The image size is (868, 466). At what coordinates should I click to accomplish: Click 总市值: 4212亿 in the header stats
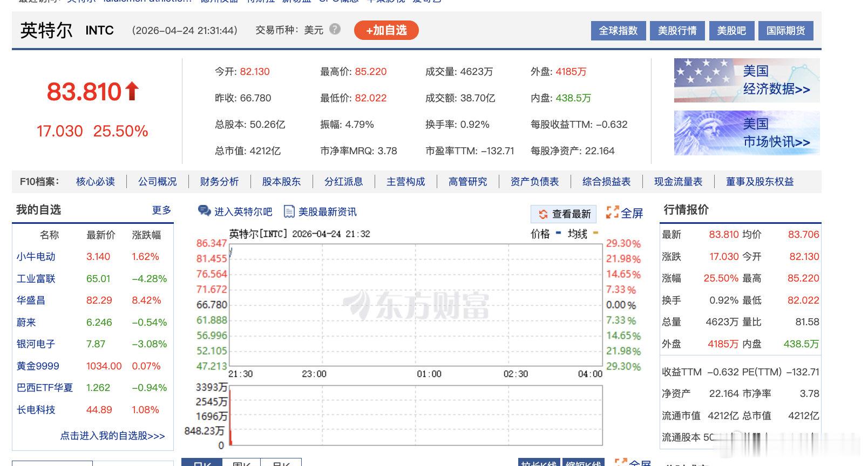click(x=248, y=151)
